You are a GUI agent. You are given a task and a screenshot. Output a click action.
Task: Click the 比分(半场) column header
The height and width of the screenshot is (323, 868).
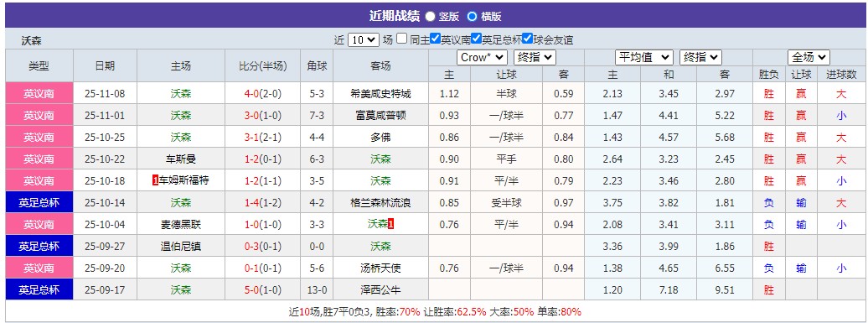coord(263,66)
